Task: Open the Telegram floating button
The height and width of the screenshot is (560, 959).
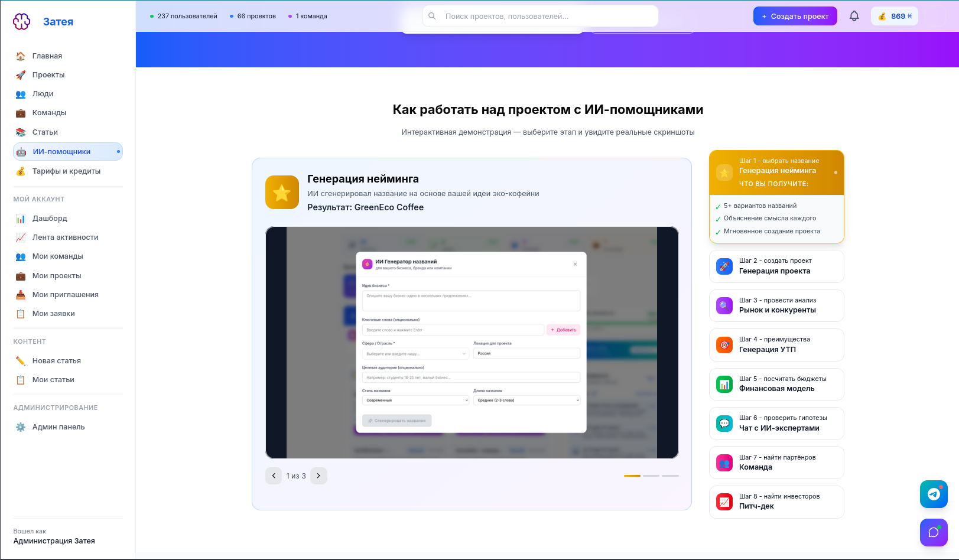Action: click(934, 494)
